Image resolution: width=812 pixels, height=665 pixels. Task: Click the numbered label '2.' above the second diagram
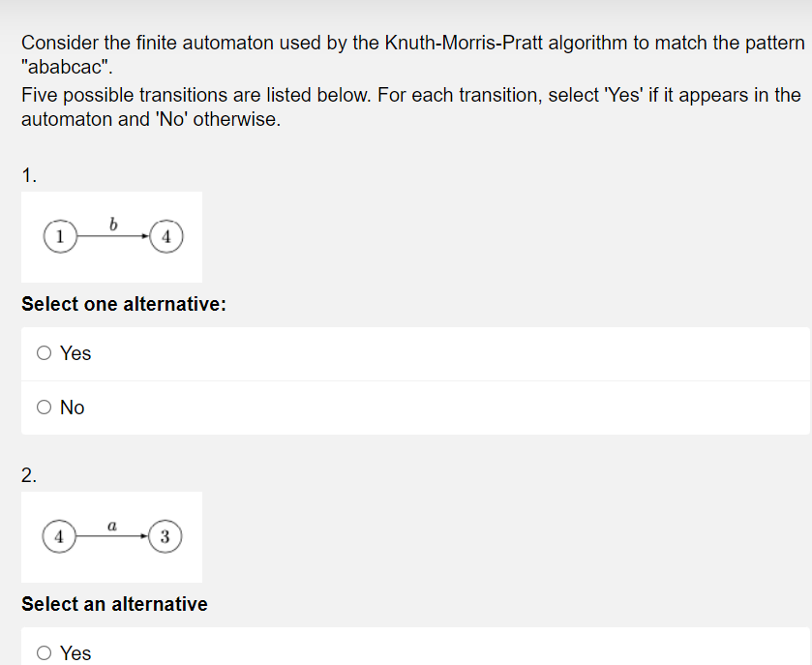(28, 475)
